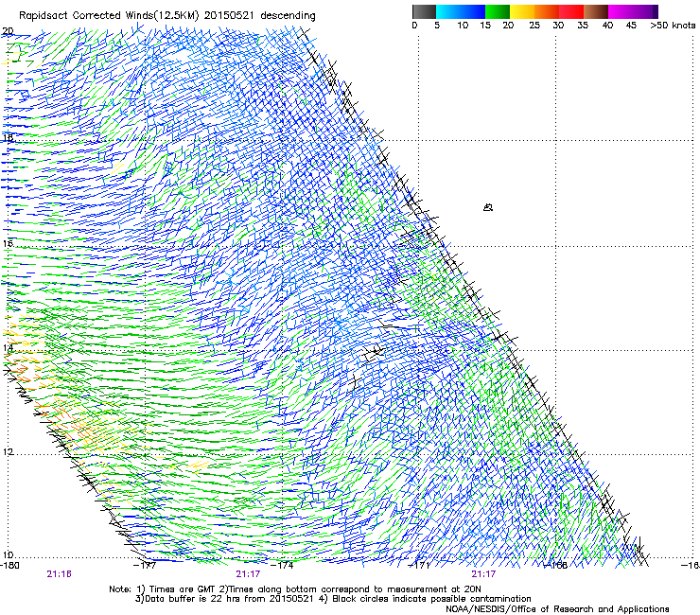Screen dimensions: 700x615
Task: Click the "NOAA/NESDIS/Office of Research and Applications" credit
Action: 557,609
